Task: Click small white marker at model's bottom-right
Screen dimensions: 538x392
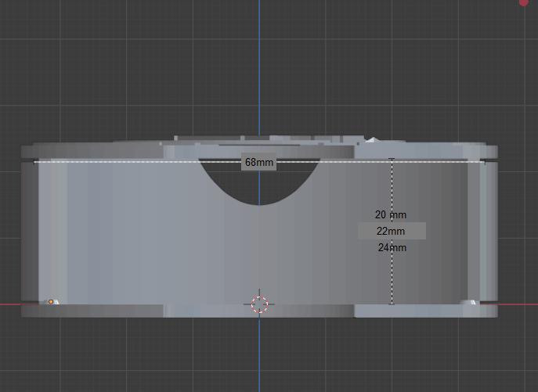Action: coord(472,302)
